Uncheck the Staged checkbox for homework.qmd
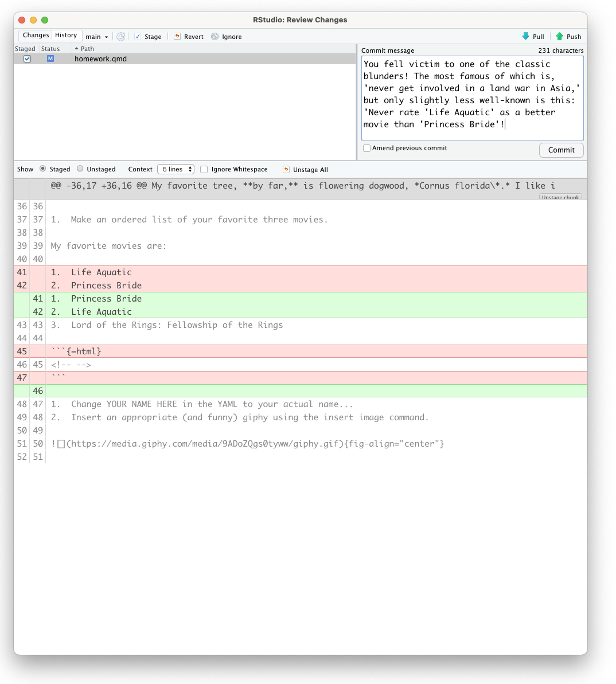The image size is (616, 684). [x=26, y=58]
